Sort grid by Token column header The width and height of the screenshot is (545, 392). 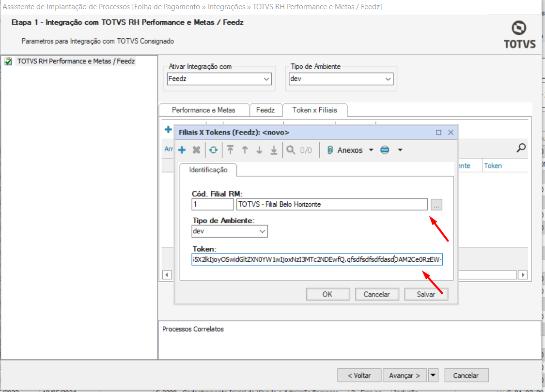[x=493, y=166]
